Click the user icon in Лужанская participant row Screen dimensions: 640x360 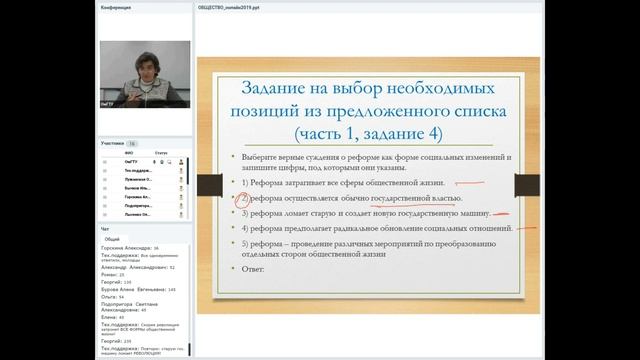point(181,180)
